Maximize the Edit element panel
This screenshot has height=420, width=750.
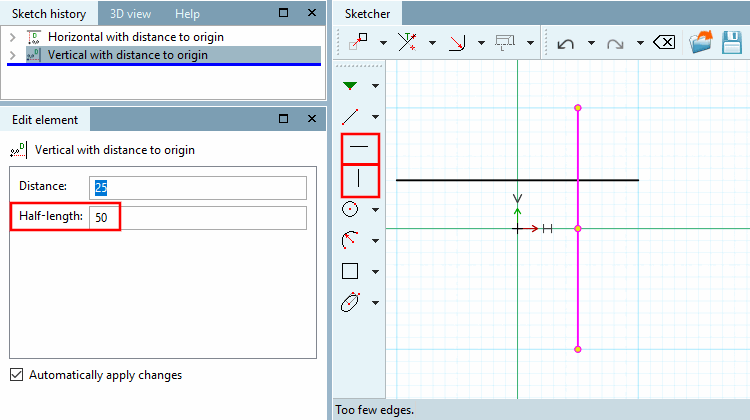click(284, 119)
